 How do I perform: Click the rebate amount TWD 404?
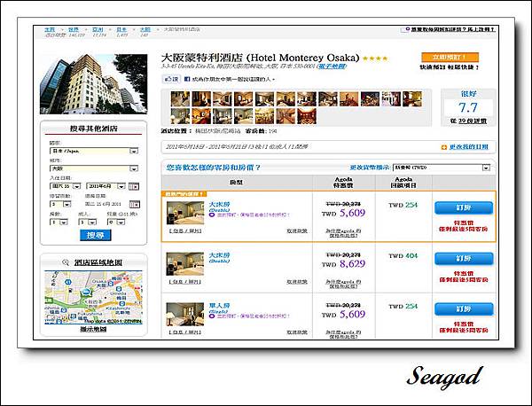click(403, 255)
